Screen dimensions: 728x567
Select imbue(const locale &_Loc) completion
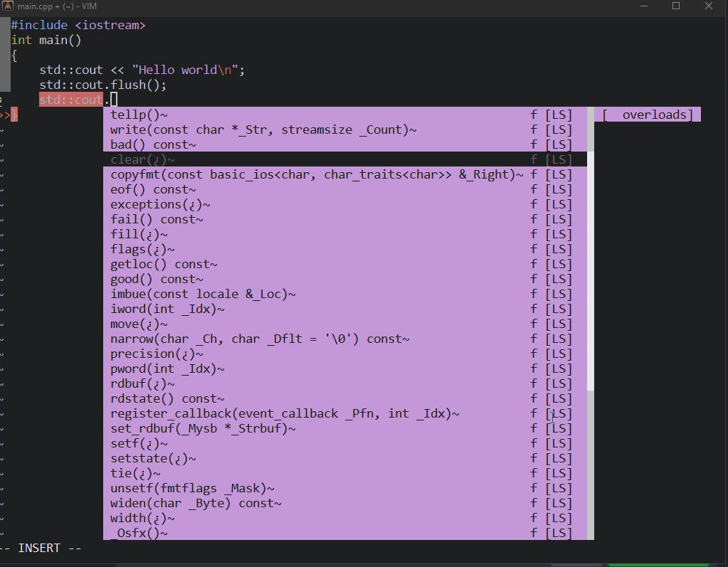point(345,294)
